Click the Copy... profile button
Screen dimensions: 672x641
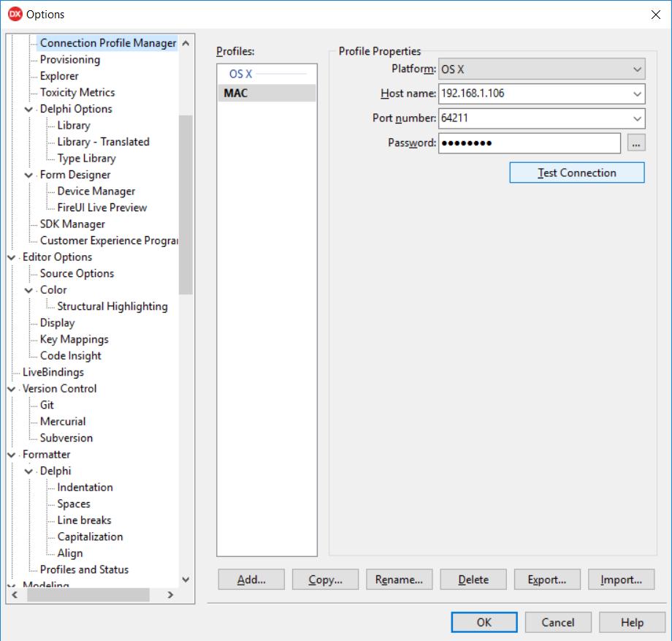click(x=325, y=580)
